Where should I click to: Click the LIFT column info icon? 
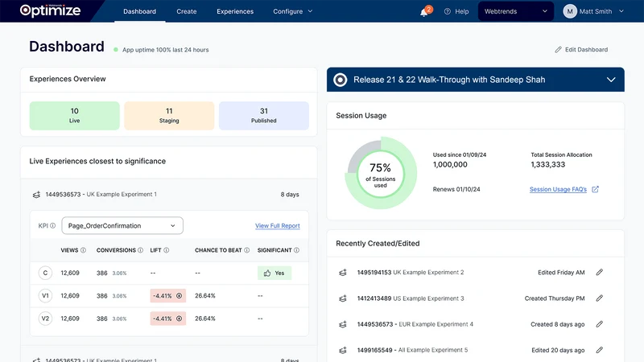pos(167,250)
